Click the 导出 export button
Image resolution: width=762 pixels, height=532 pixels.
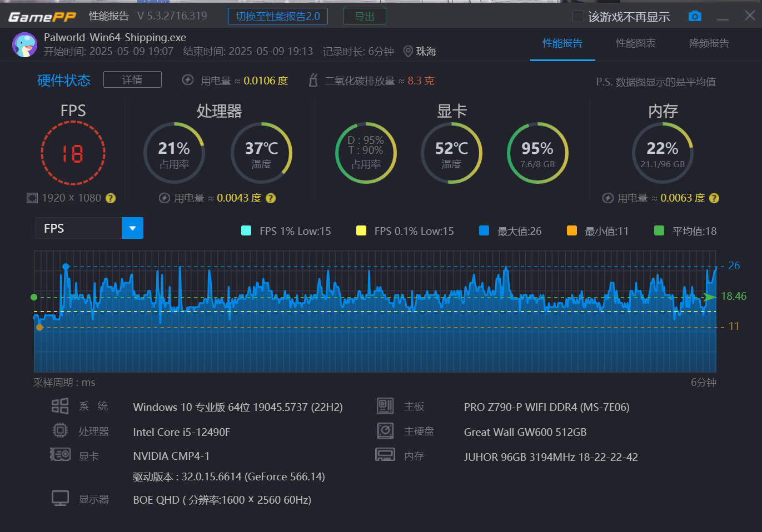click(x=365, y=17)
